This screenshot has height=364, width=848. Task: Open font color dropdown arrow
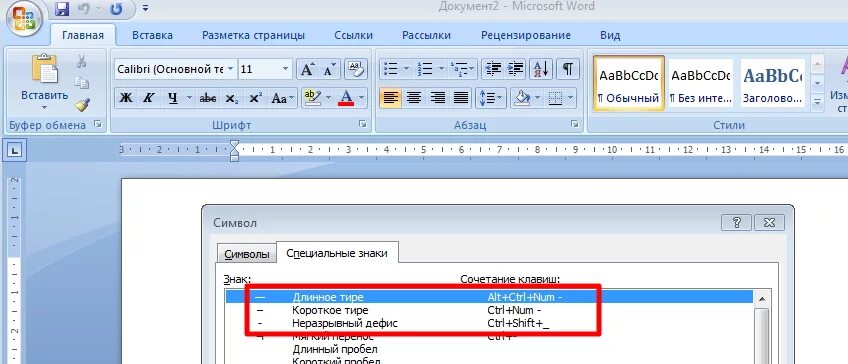[361, 98]
